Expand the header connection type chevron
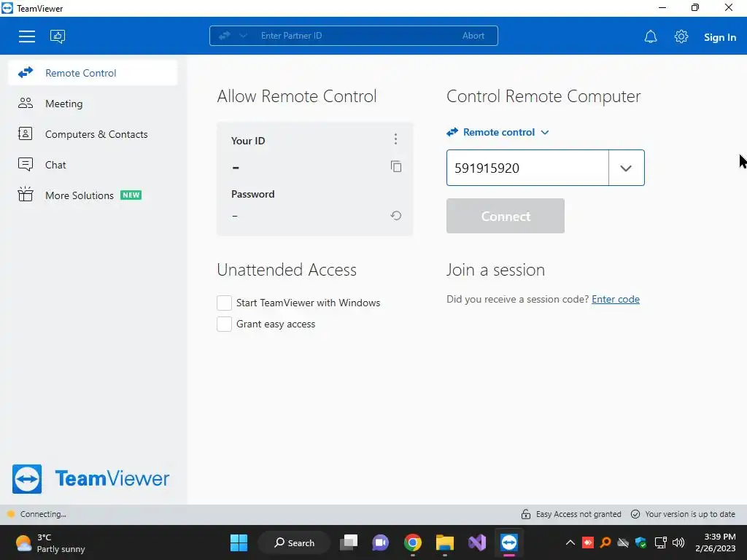 point(243,36)
